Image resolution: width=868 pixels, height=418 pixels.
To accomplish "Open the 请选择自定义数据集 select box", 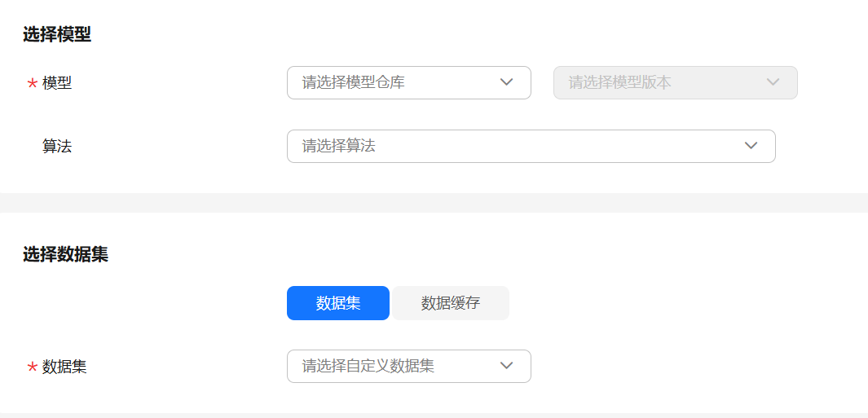I will pyautogui.click(x=391, y=366).
